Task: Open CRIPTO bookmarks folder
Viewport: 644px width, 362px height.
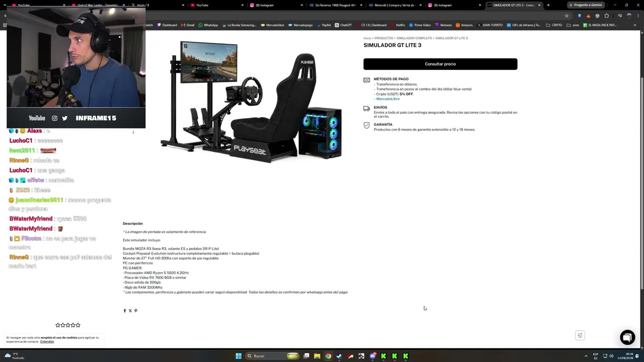Action: [554, 25]
